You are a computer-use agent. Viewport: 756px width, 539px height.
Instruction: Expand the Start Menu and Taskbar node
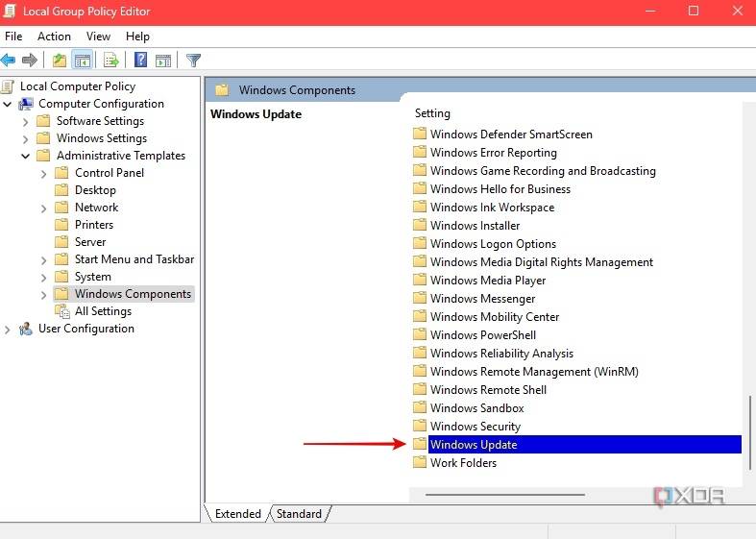44,260
